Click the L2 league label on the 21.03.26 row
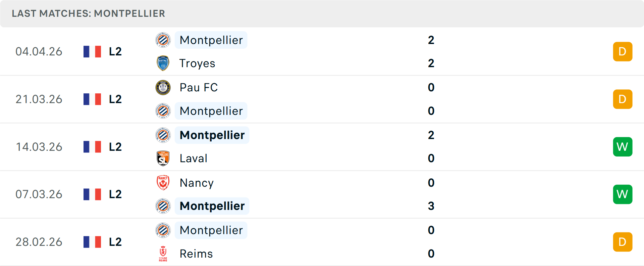Screen dimensions: 644x266 [114, 99]
